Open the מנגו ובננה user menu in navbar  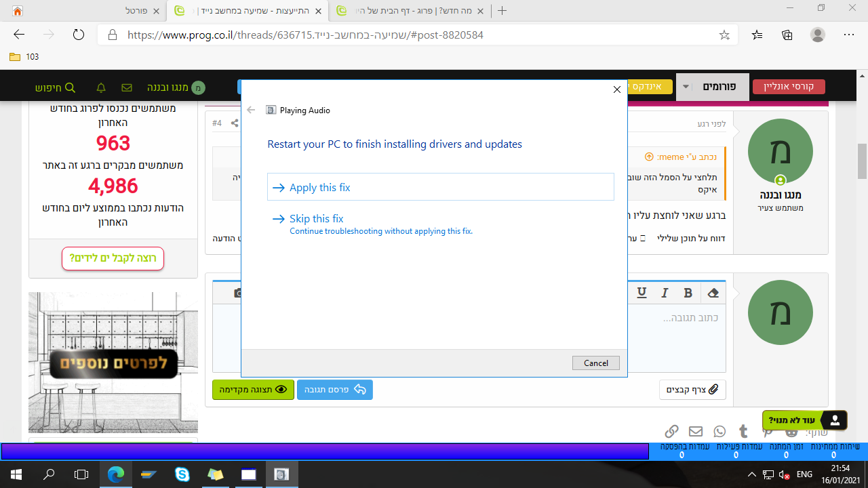point(176,87)
